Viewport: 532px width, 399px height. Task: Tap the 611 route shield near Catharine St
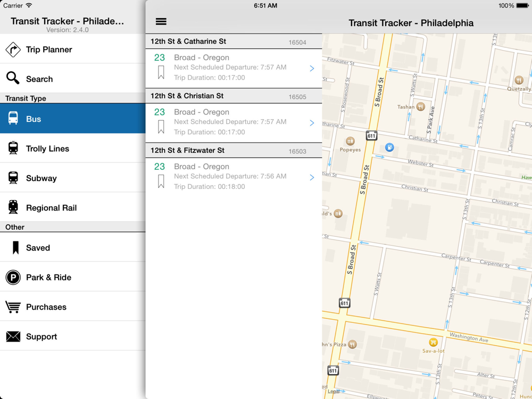(x=371, y=135)
